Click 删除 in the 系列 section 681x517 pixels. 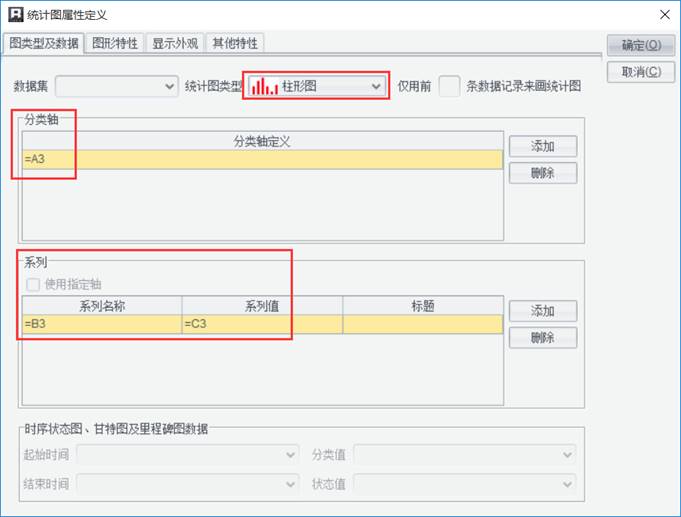click(543, 338)
